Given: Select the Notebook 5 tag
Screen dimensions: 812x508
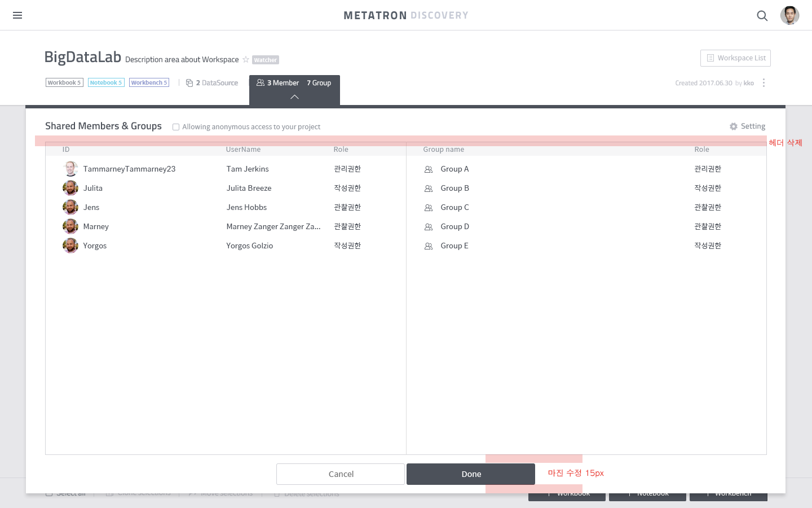Looking at the screenshot, I should [x=106, y=82].
